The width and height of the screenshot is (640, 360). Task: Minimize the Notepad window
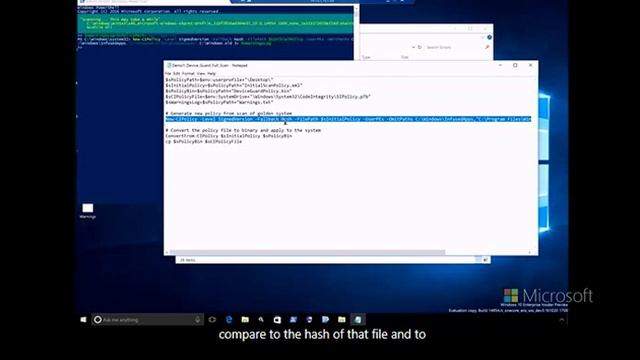pyautogui.click(x=500, y=65)
